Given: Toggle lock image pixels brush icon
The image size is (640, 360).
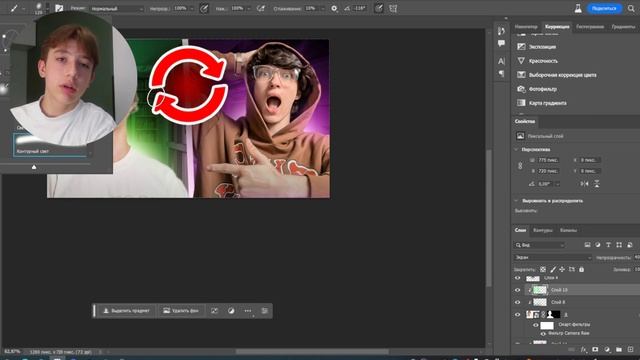Looking at the screenshot, I should 553,269.
